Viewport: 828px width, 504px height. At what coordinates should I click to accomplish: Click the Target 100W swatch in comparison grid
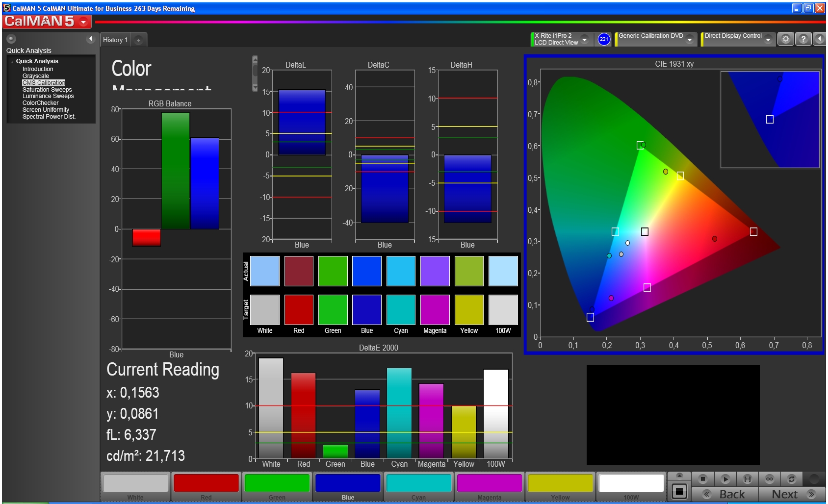pos(503,310)
